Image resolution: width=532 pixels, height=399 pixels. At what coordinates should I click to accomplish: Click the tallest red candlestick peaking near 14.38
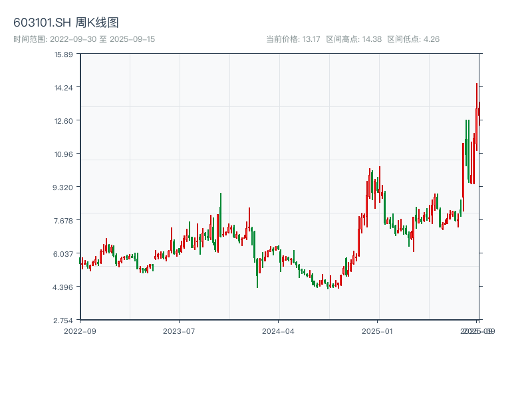tap(477, 117)
